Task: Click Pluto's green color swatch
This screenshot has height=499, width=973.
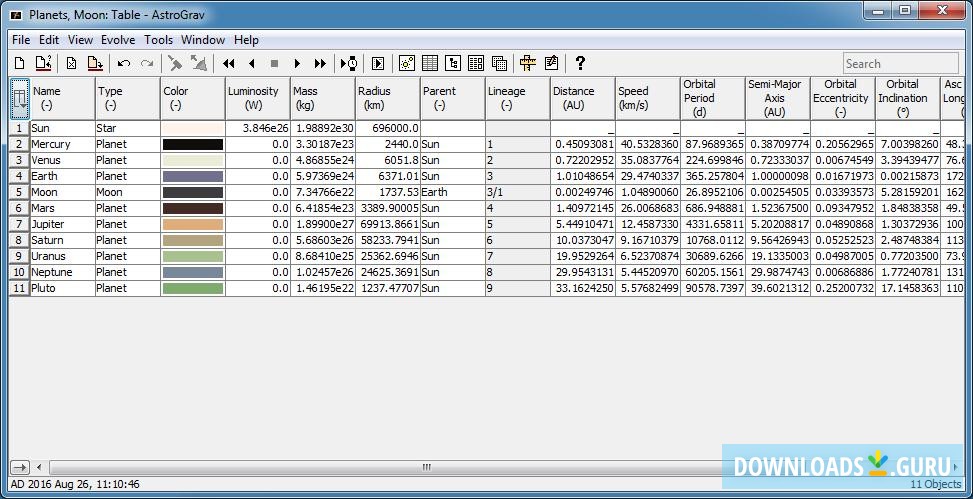Action: coord(192,289)
